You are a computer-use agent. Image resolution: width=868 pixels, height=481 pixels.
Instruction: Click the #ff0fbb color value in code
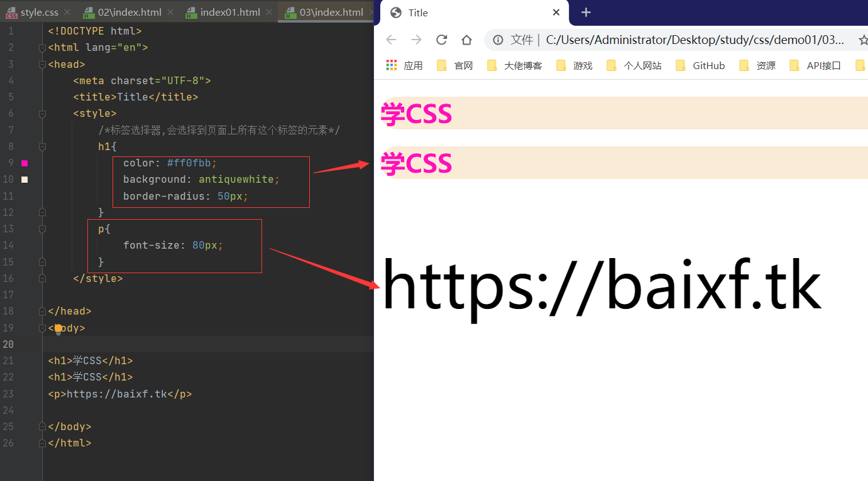(x=189, y=163)
